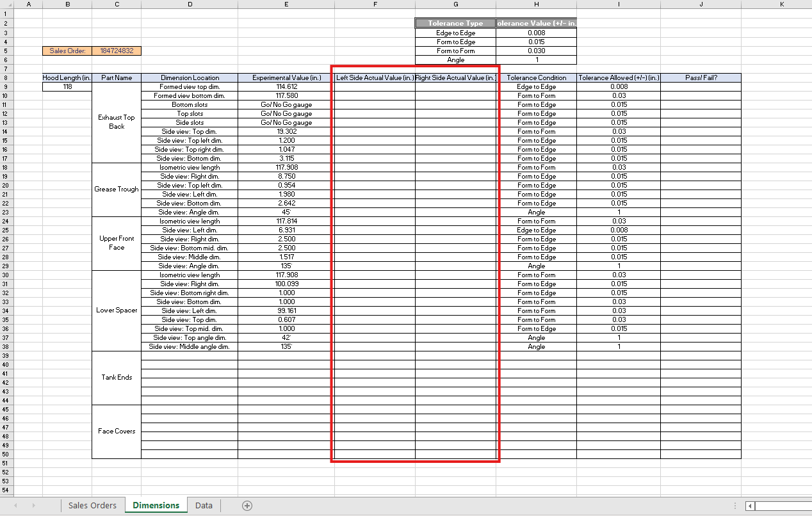Click the Tolerance Condition header cell
This screenshot has height=516, width=812.
(536, 77)
